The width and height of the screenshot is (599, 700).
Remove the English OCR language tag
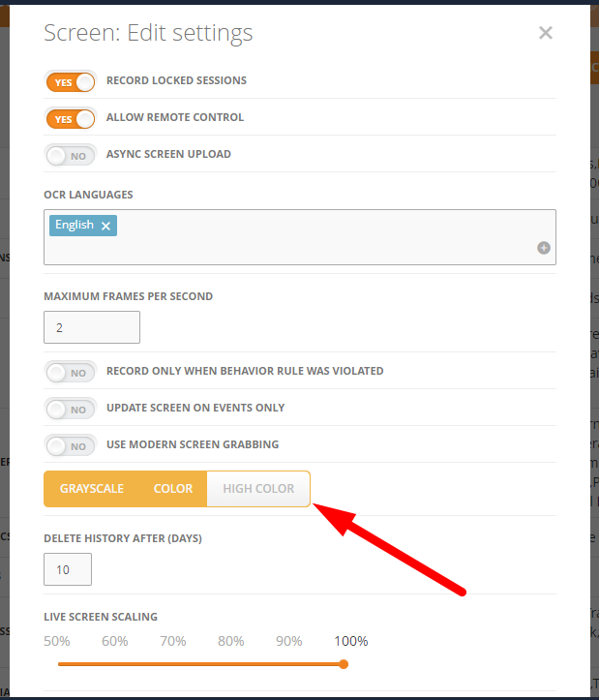106,227
